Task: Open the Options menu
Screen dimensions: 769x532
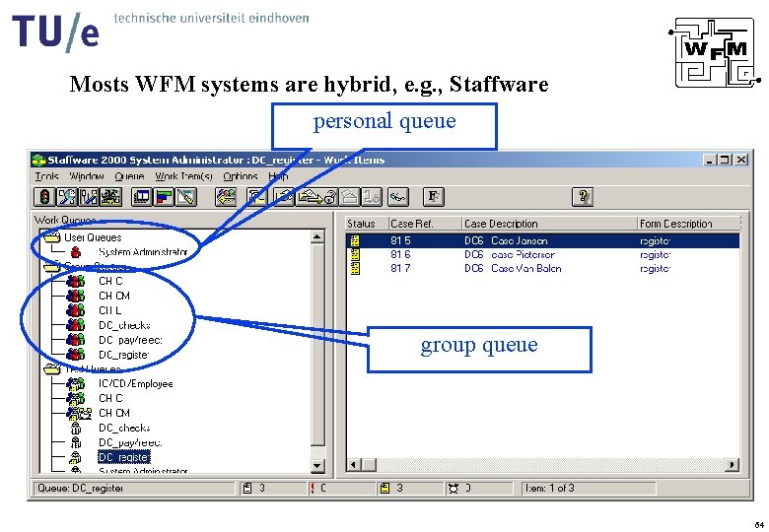Action: [x=241, y=176]
